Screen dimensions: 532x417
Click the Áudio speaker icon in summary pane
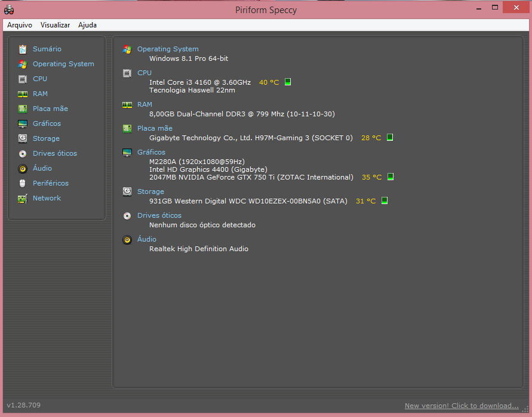[127, 240]
